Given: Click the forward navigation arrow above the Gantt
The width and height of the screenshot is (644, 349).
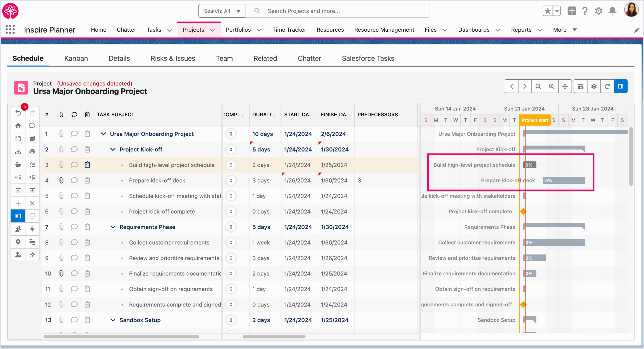Looking at the screenshot, I should point(525,86).
